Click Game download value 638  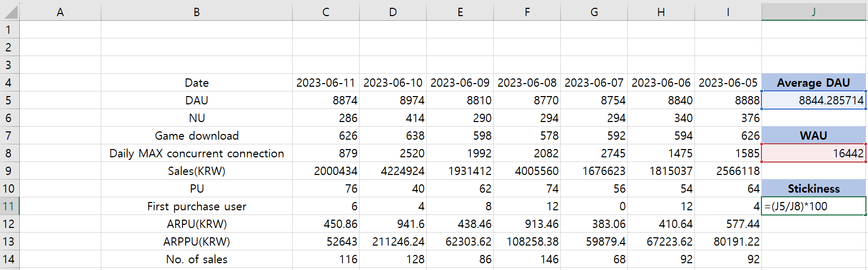click(393, 136)
